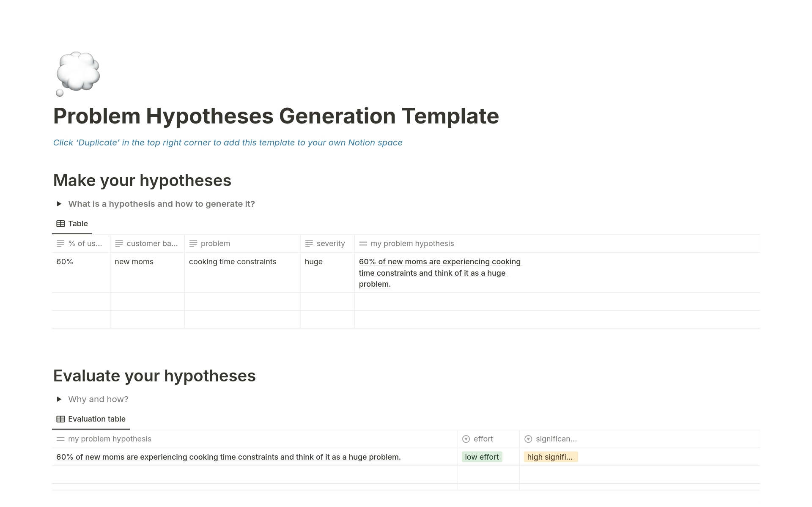The height and width of the screenshot is (507, 812).
Task: Click the text icon in "severity" column header
Action: [x=309, y=243]
